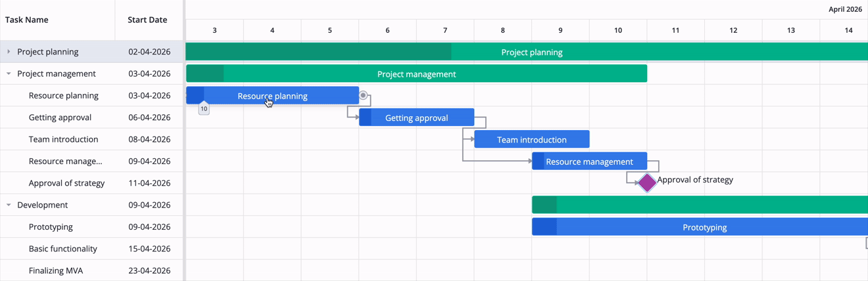Viewport: 868px width, 281px height.
Task: Click day 14 in timeline scale
Action: pyautogui.click(x=848, y=30)
